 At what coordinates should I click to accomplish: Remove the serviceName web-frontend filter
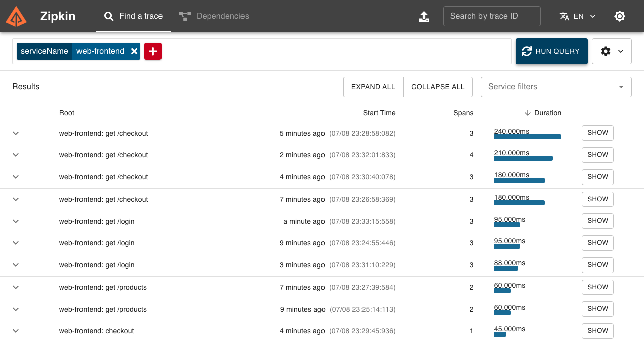coord(134,51)
